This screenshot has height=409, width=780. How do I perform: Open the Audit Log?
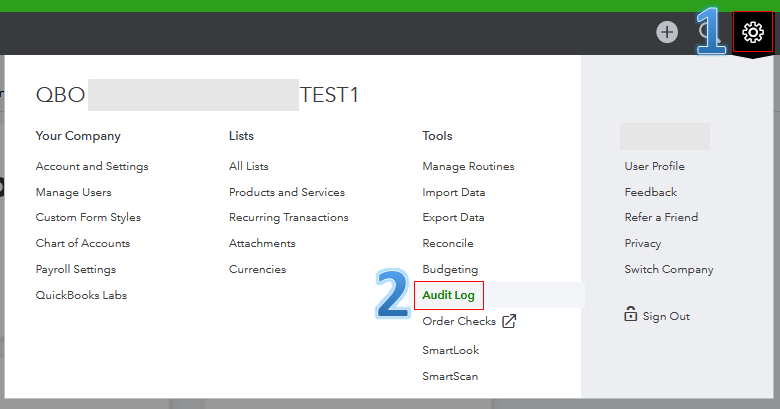pos(448,295)
